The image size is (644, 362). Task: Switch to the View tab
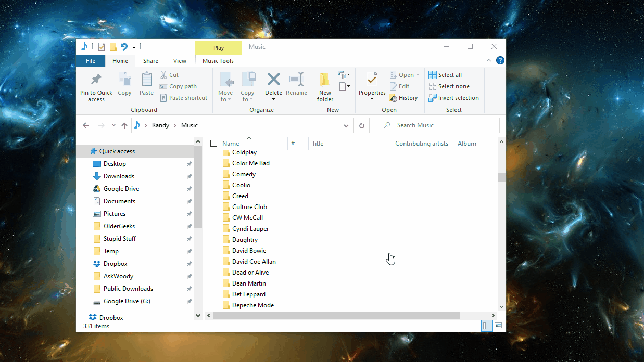(180, 61)
